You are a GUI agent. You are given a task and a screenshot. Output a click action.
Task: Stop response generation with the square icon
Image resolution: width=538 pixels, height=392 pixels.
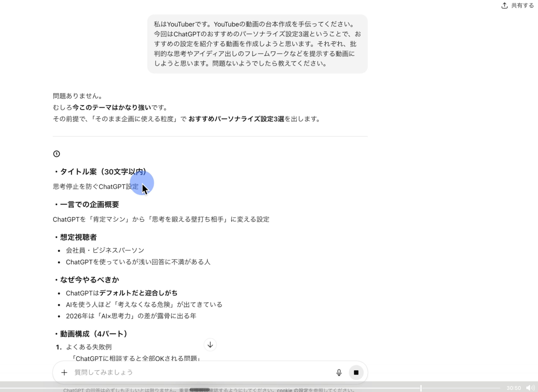click(356, 372)
